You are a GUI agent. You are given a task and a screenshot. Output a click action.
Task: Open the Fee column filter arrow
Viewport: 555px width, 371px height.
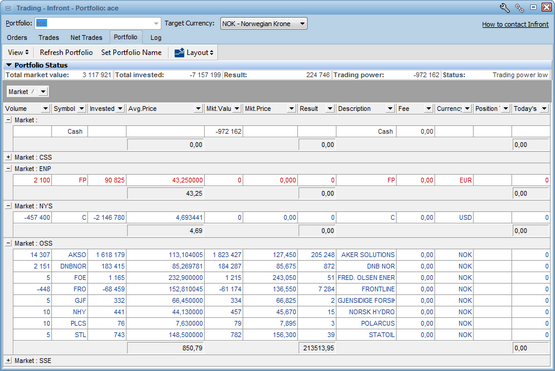coord(428,109)
